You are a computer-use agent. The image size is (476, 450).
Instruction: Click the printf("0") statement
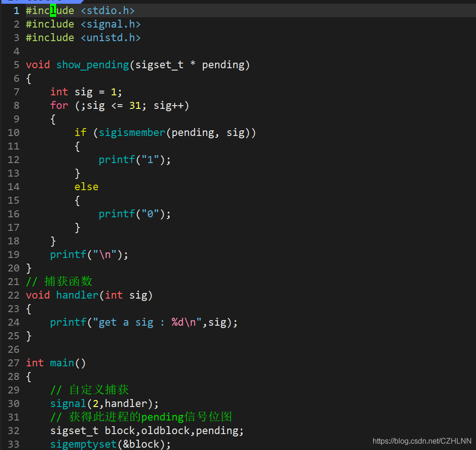click(x=135, y=214)
